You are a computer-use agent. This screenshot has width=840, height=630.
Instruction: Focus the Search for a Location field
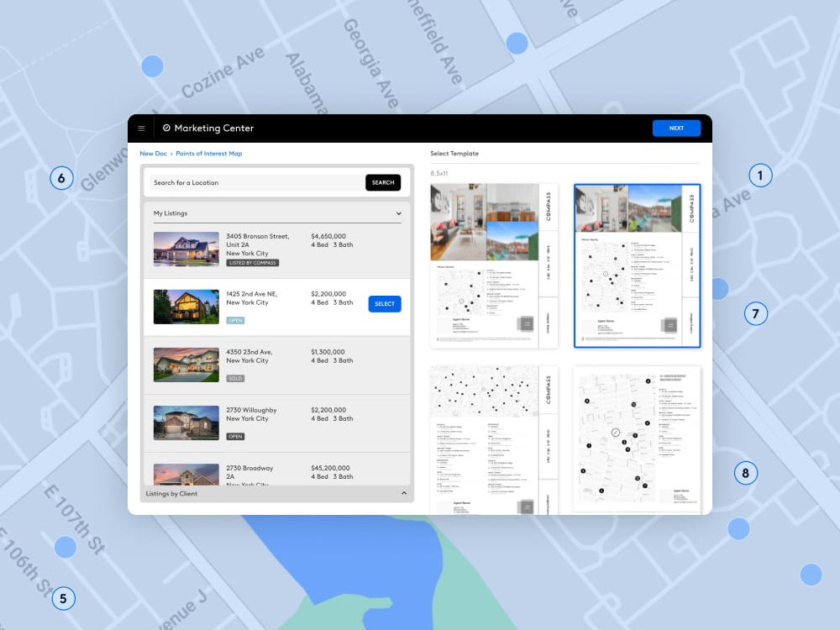pos(256,182)
